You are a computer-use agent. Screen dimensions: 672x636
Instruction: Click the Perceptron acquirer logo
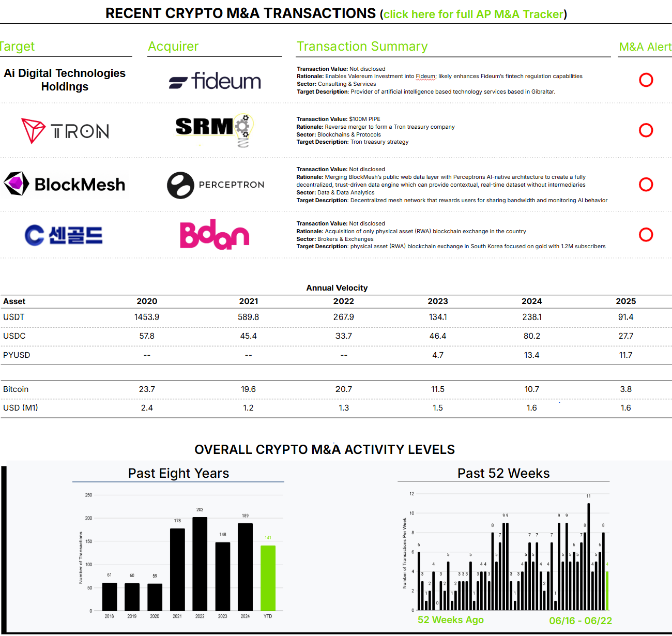point(216,185)
